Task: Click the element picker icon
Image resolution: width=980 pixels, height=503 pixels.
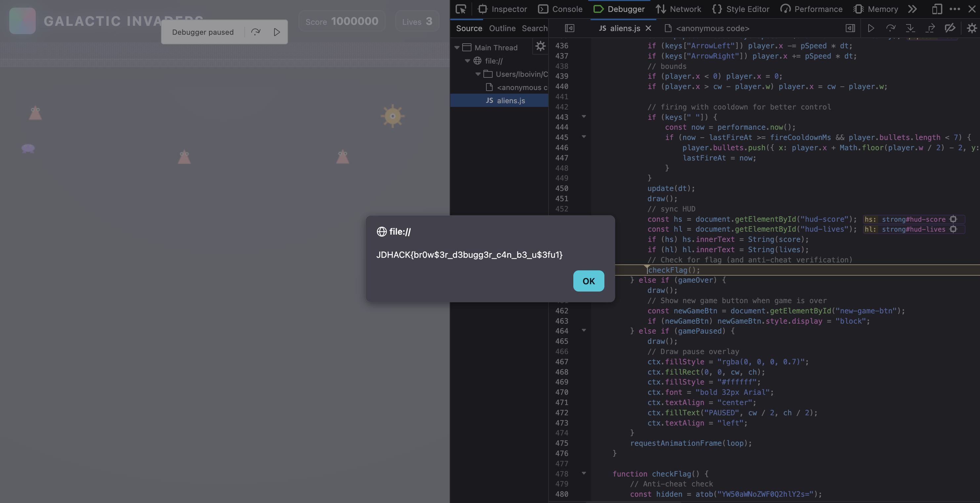Action: tap(461, 9)
